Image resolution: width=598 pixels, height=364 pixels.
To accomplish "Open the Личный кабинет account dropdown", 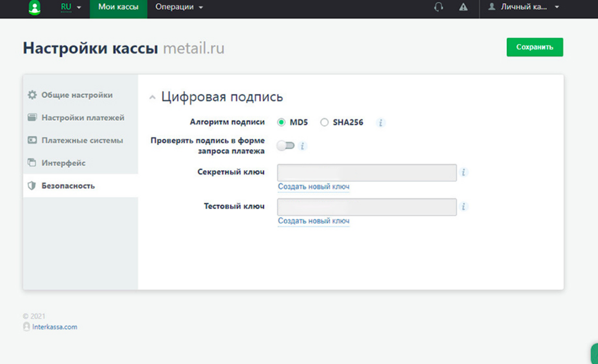I will coord(523,7).
